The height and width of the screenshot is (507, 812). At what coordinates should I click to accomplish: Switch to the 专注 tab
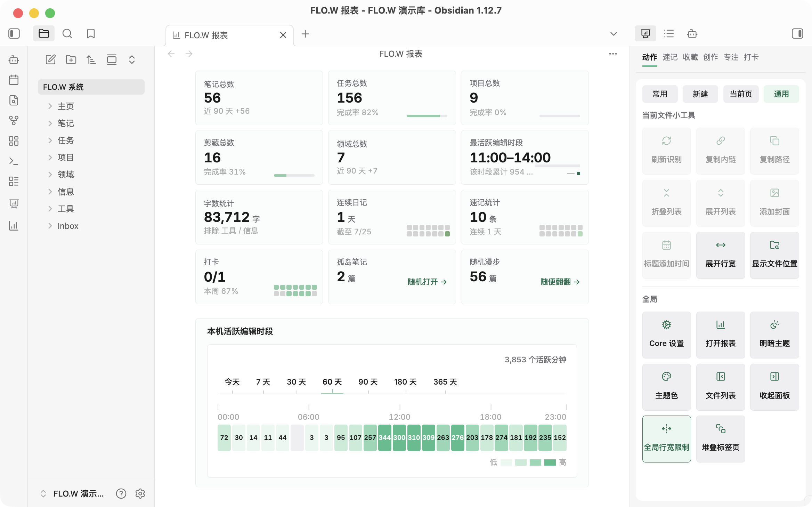(731, 57)
